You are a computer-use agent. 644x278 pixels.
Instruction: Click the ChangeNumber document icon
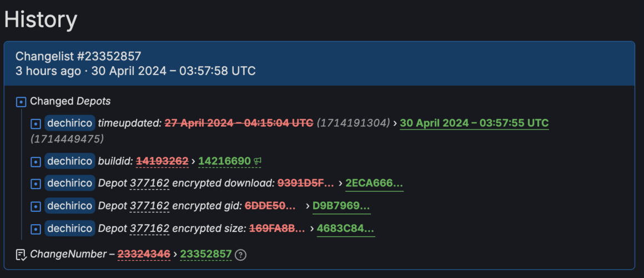pos(21,255)
